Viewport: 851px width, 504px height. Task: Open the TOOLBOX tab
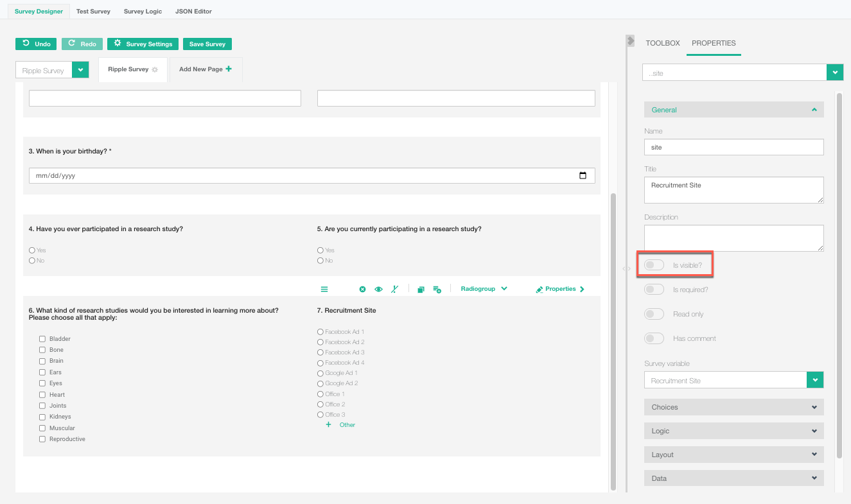[662, 43]
